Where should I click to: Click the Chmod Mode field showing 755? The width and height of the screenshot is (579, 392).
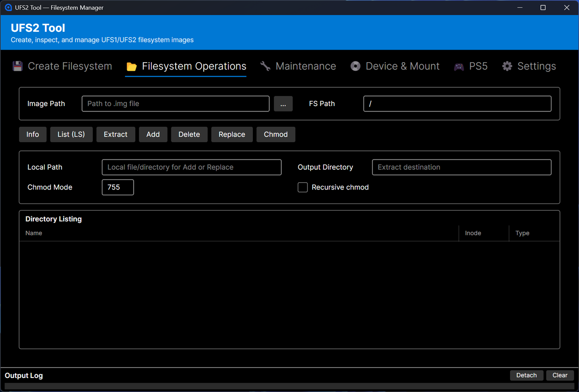click(x=118, y=187)
